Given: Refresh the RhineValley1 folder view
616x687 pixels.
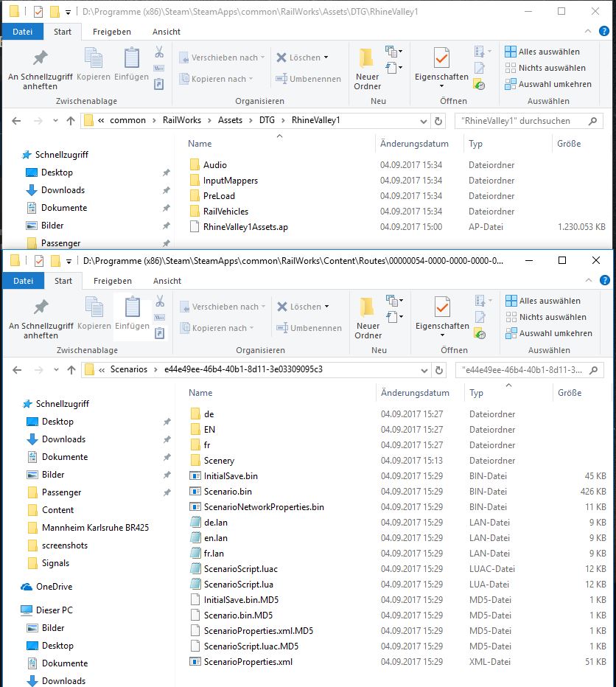Looking at the screenshot, I should (438, 121).
